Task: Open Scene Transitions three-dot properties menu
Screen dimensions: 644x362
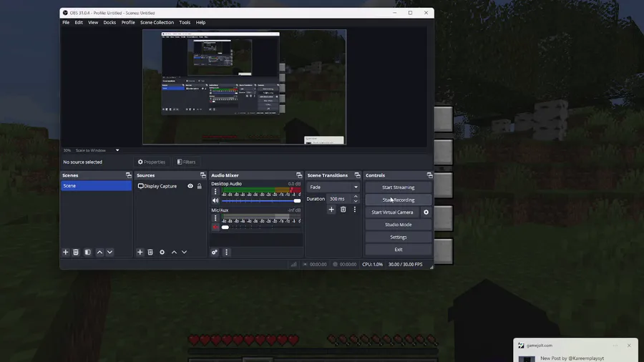Action: (355, 210)
